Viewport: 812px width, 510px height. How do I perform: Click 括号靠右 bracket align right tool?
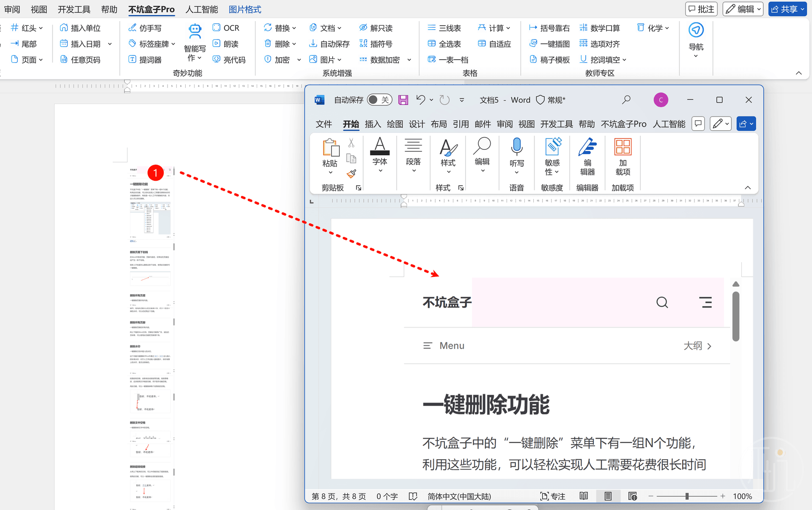coord(549,28)
